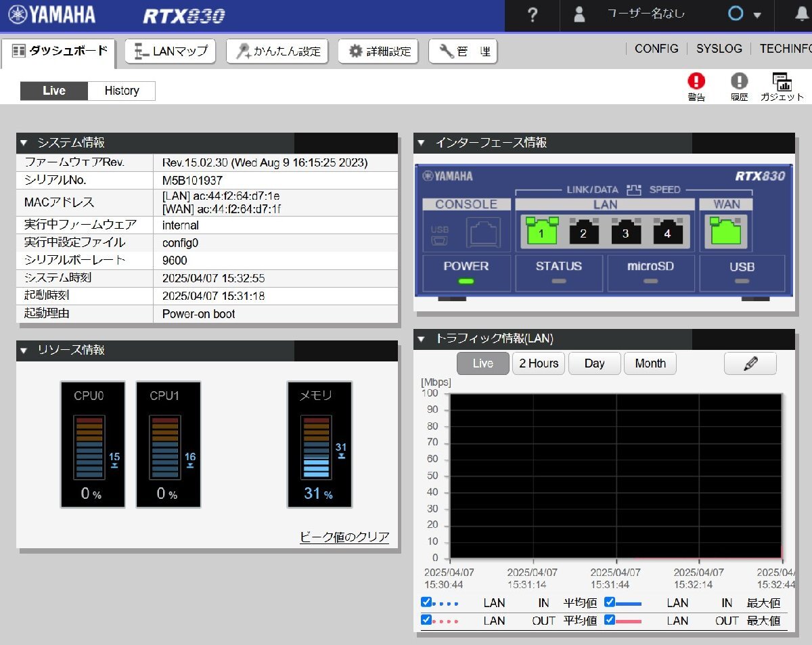Click the Power-on boot value
This screenshot has height=645, width=812.
(x=199, y=313)
